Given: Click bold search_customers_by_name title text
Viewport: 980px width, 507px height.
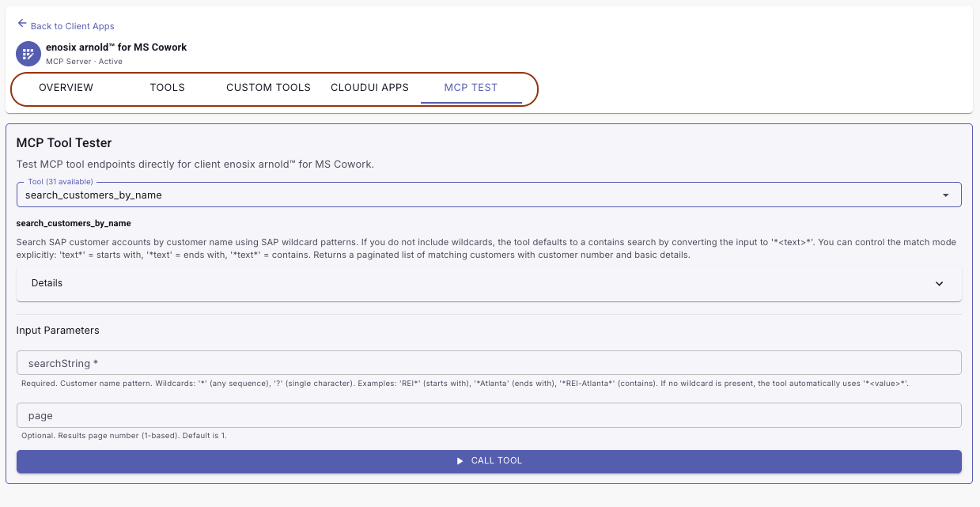Looking at the screenshot, I should tap(74, 223).
